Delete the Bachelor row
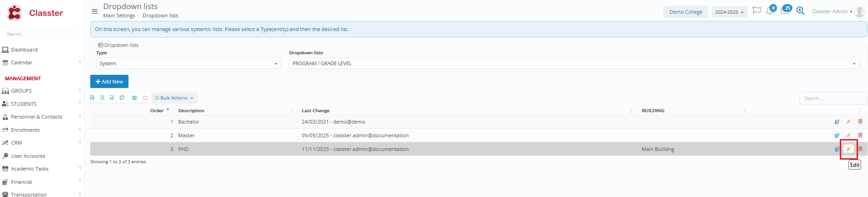This screenshot has width=868, height=197. [x=860, y=122]
